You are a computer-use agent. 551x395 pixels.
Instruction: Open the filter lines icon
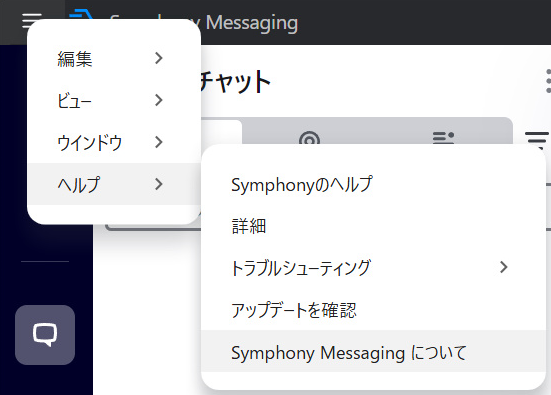pyautogui.click(x=537, y=140)
